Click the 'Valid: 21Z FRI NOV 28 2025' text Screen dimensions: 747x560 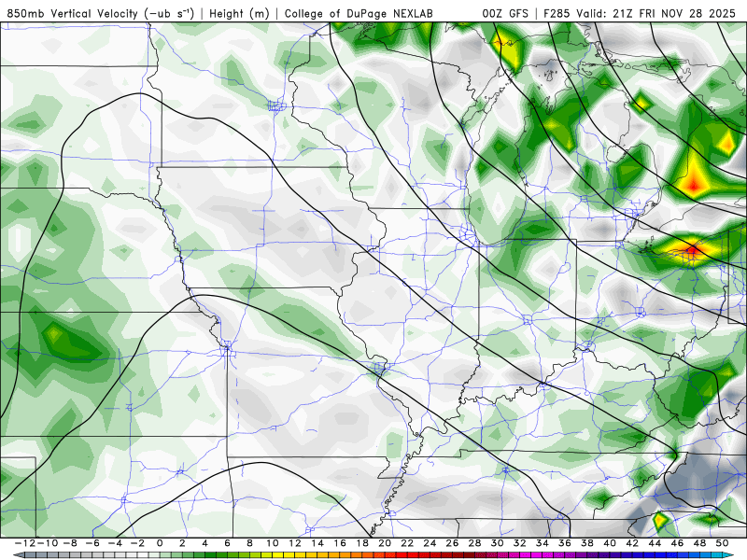pyautogui.click(x=656, y=13)
